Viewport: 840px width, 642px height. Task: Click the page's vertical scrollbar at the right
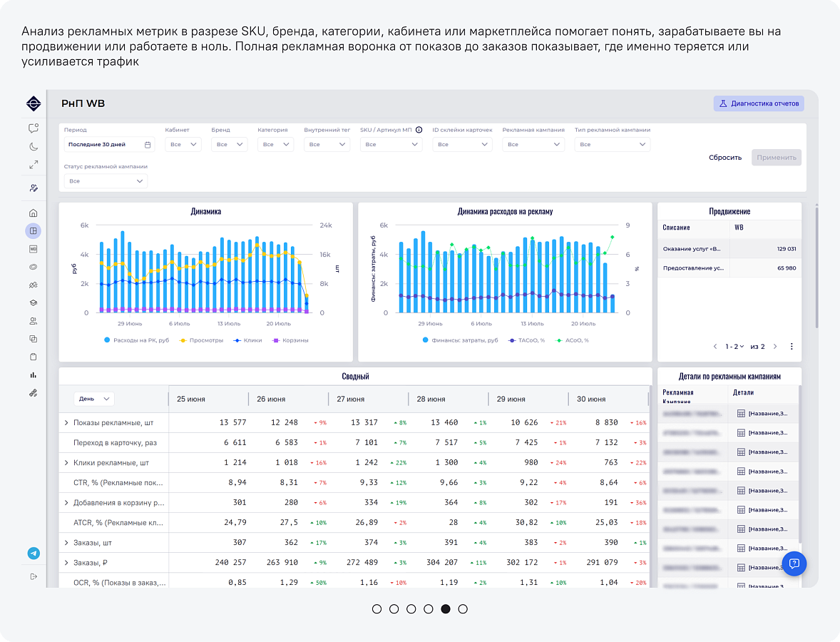coord(816,266)
